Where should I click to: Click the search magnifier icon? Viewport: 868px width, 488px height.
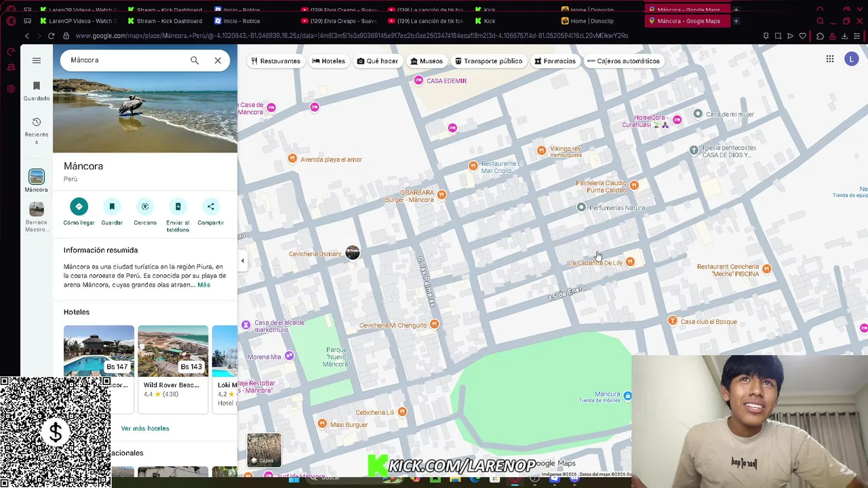195,60
